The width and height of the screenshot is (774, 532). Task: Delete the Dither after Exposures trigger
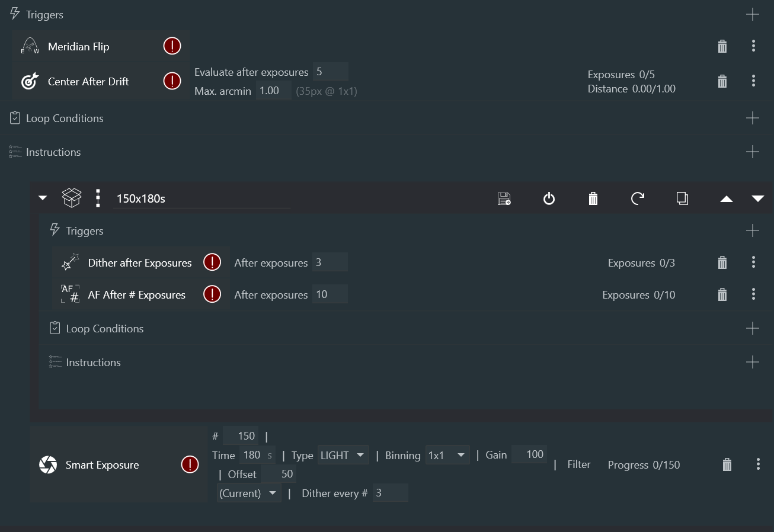pos(722,262)
